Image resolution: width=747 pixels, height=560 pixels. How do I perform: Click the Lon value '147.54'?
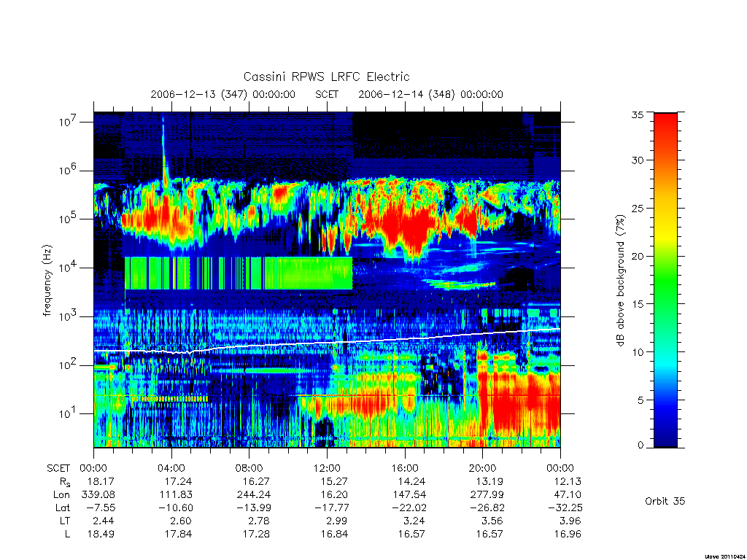(409, 495)
